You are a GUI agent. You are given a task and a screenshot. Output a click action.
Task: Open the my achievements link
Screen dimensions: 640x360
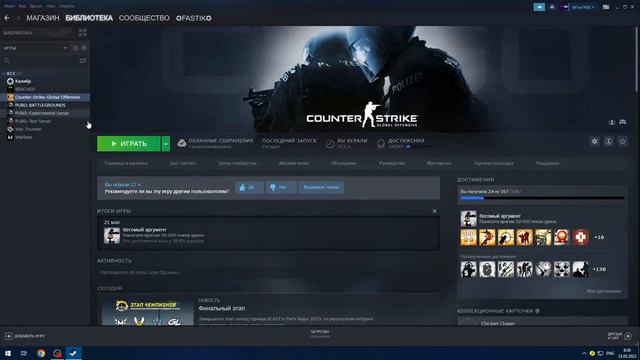click(x=604, y=291)
